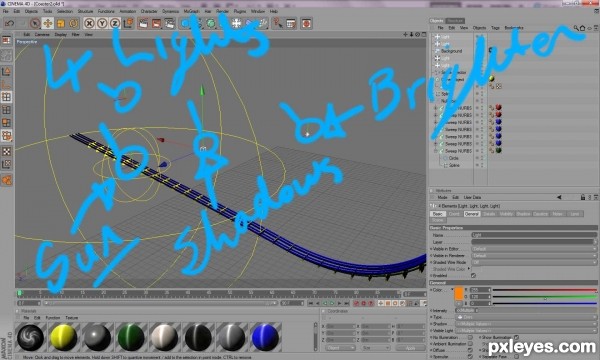Expand the Color options triangle
This screenshot has width=600, height=360.
(452, 290)
